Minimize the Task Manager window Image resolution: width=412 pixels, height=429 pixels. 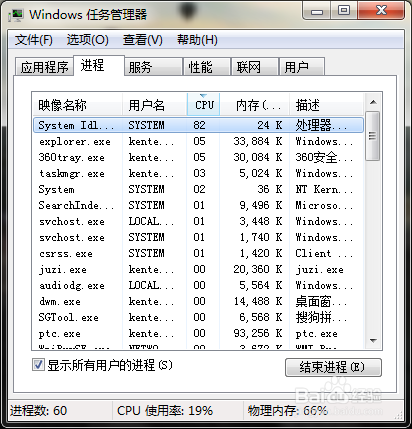[x=317, y=11]
